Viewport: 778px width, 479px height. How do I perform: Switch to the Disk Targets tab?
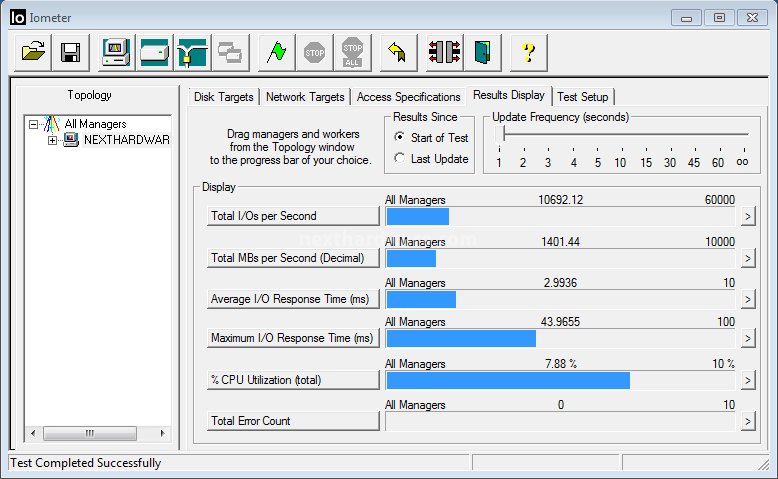[x=224, y=97]
